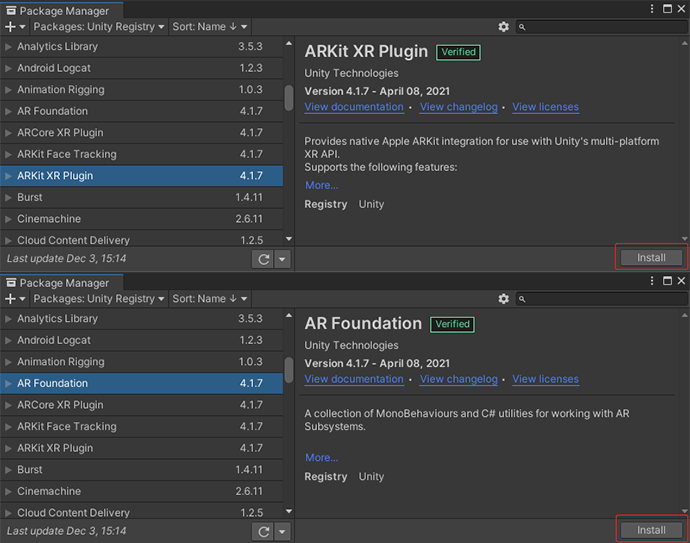Image resolution: width=690 pixels, height=543 pixels.
Task: Click the list scroll-up arrow in bottom window
Action: [289, 316]
